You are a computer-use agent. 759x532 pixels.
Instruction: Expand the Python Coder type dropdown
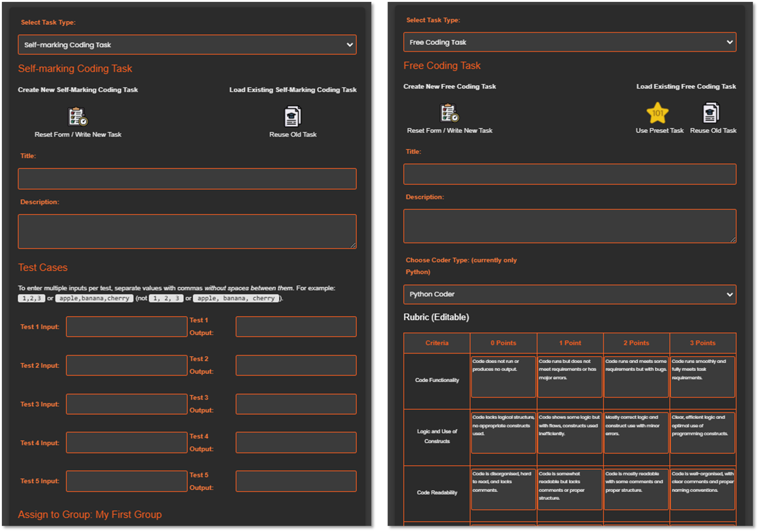(569, 294)
